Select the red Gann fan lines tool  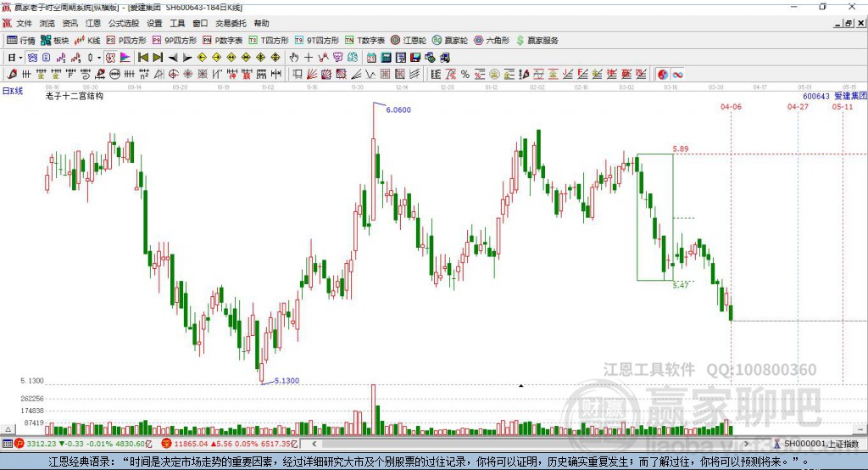point(312,75)
